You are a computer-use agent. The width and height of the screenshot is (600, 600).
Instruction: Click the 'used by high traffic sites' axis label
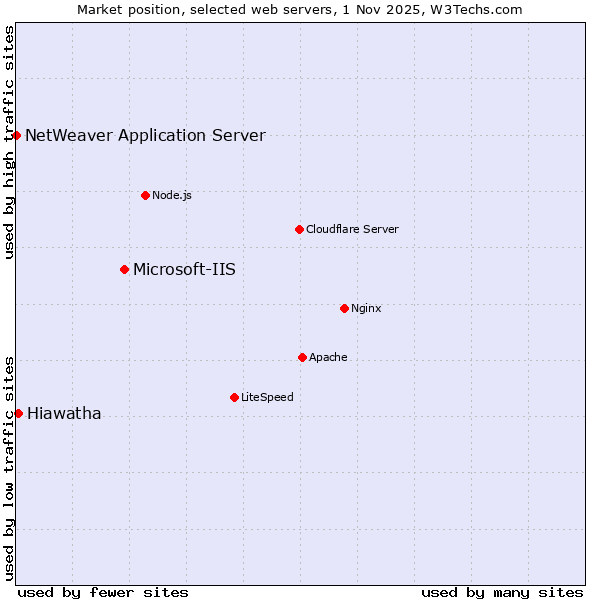(9, 142)
